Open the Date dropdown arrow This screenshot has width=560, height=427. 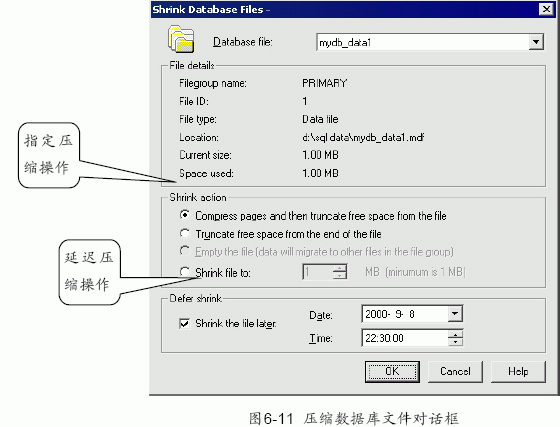point(455,314)
